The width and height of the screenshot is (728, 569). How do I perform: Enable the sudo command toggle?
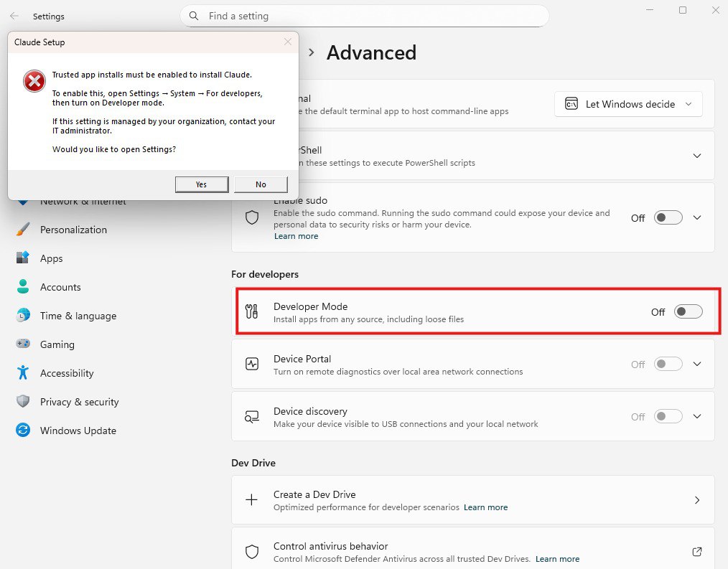click(x=668, y=217)
